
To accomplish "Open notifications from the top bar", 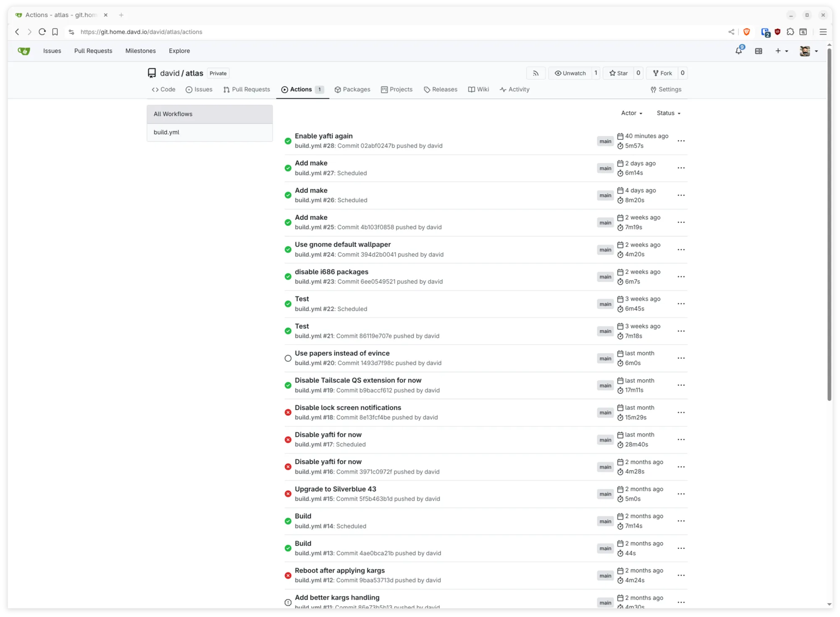I will click(x=739, y=50).
